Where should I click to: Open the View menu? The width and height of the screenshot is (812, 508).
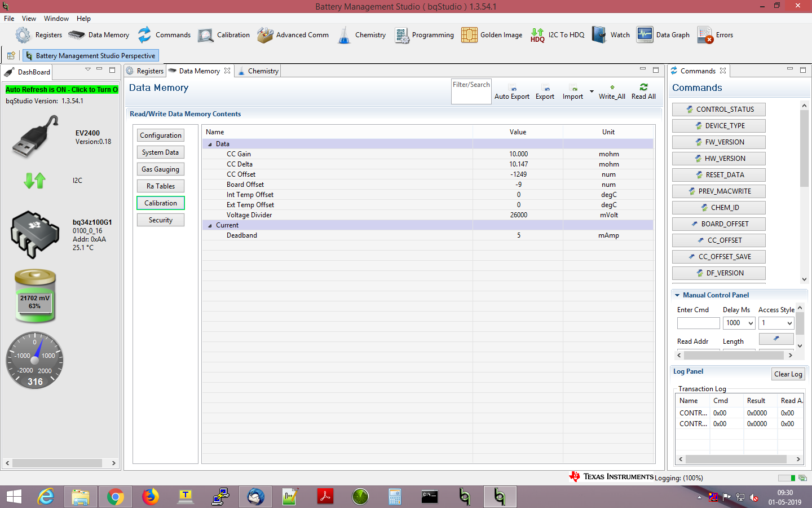pyautogui.click(x=29, y=19)
